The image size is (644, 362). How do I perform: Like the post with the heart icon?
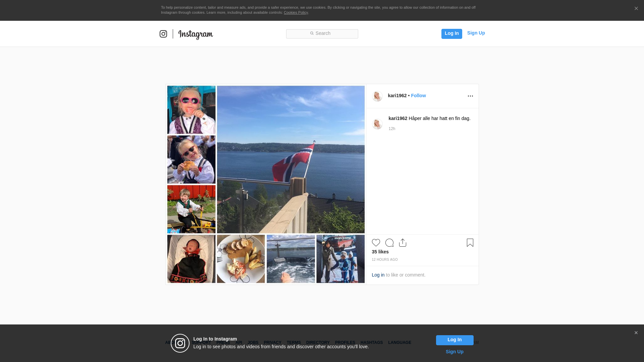(x=376, y=243)
